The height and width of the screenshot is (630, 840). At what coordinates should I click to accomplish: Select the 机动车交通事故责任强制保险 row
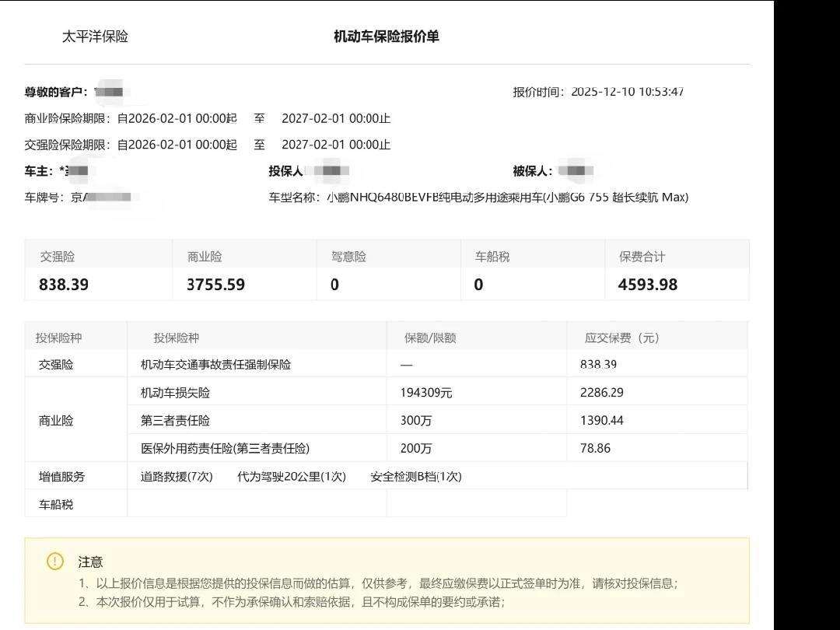click(x=215, y=364)
